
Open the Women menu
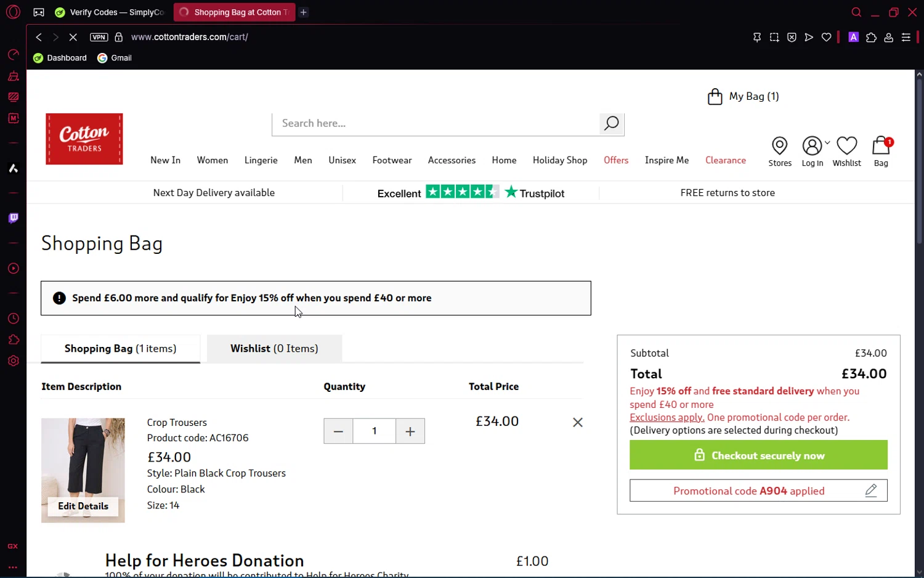coord(213,160)
